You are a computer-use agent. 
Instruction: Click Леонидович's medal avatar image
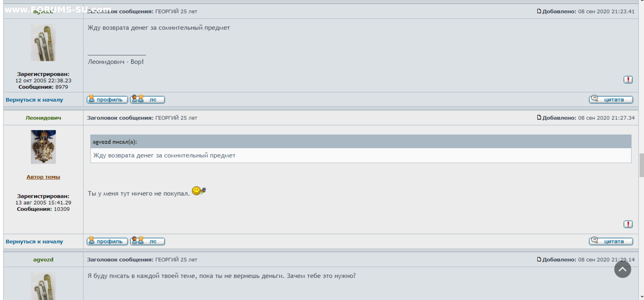click(43, 147)
